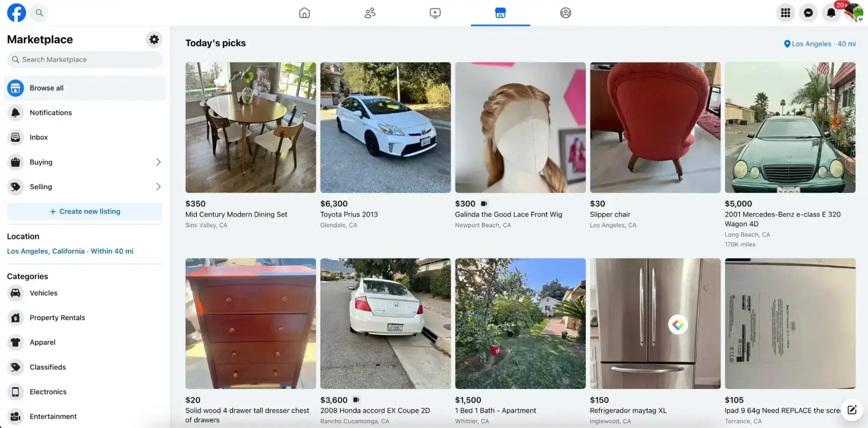Open Marketplace settings via the gear icon

pos(154,39)
